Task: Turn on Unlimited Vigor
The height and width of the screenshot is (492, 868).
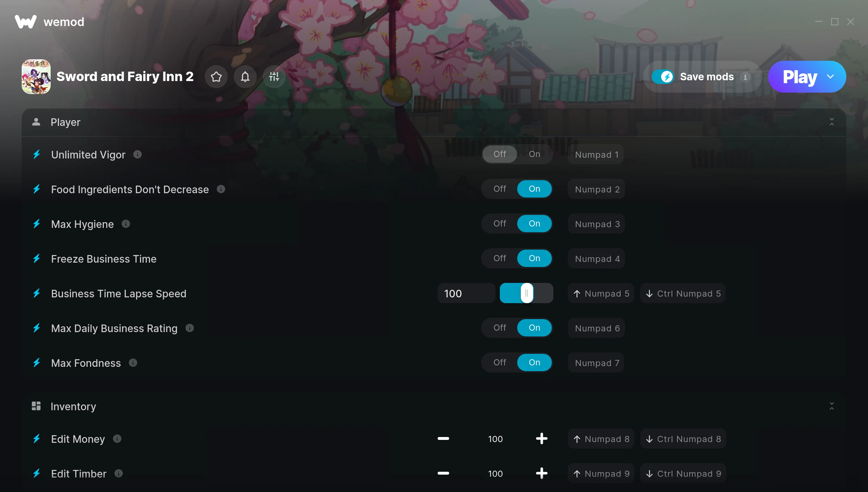Action: coord(535,154)
